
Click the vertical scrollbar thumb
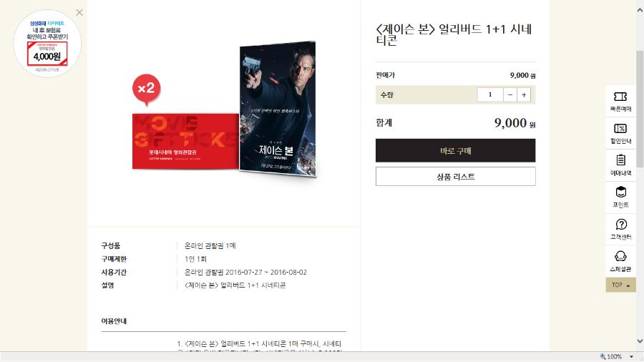pyautogui.click(x=640, y=109)
